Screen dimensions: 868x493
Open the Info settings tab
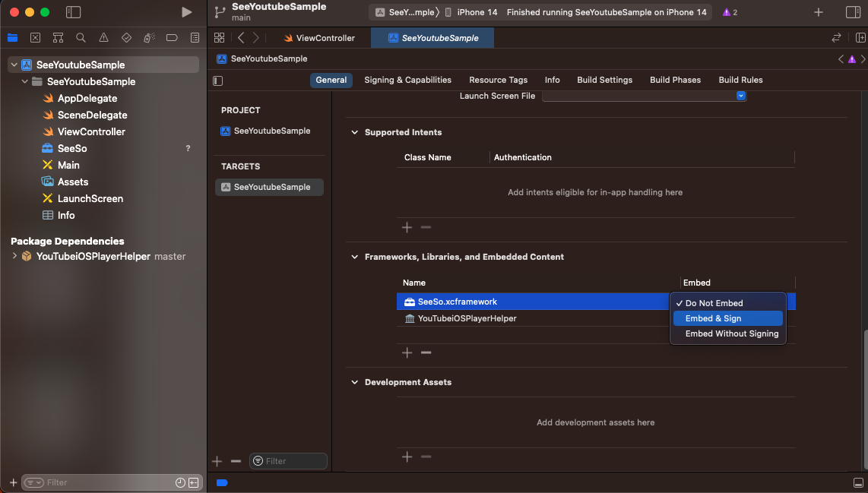pos(552,80)
